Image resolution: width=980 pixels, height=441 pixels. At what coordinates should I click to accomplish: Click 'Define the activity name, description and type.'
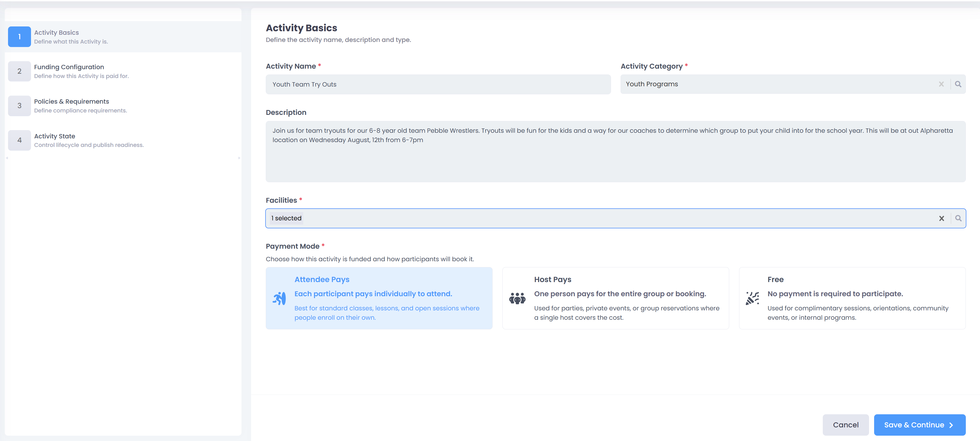coord(338,40)
